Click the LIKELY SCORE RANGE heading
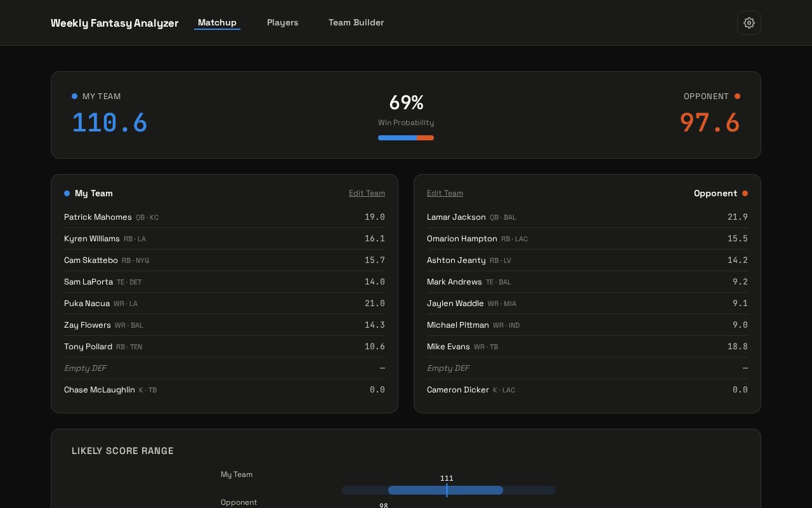The image size is (812, 508). (122, 451)
